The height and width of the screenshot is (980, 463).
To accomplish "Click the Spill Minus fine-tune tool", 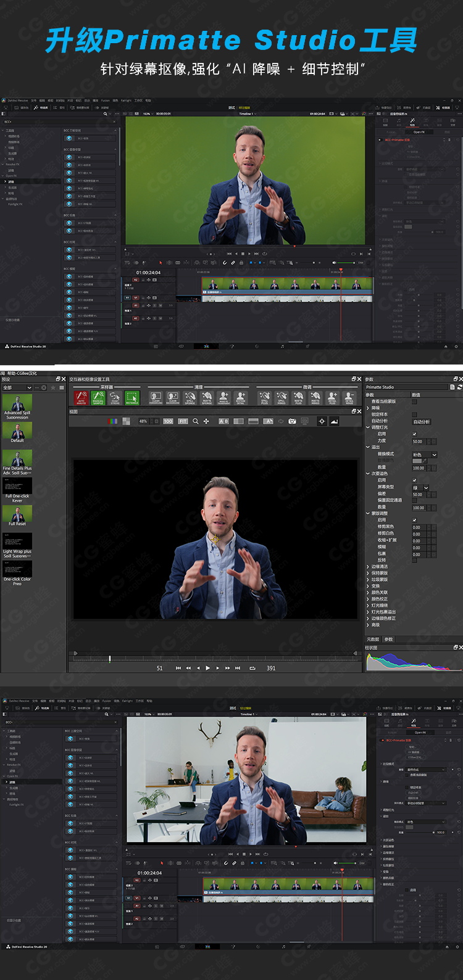I will pyautogui.click(x=282, y=398).
